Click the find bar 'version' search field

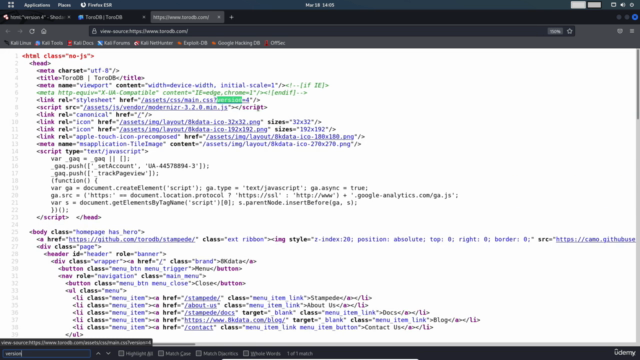coord(46,353)
